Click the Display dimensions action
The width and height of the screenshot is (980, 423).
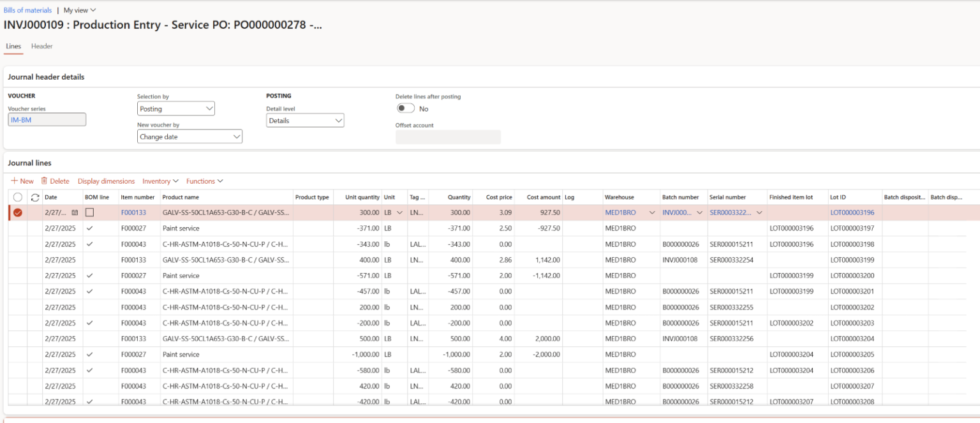106,181
